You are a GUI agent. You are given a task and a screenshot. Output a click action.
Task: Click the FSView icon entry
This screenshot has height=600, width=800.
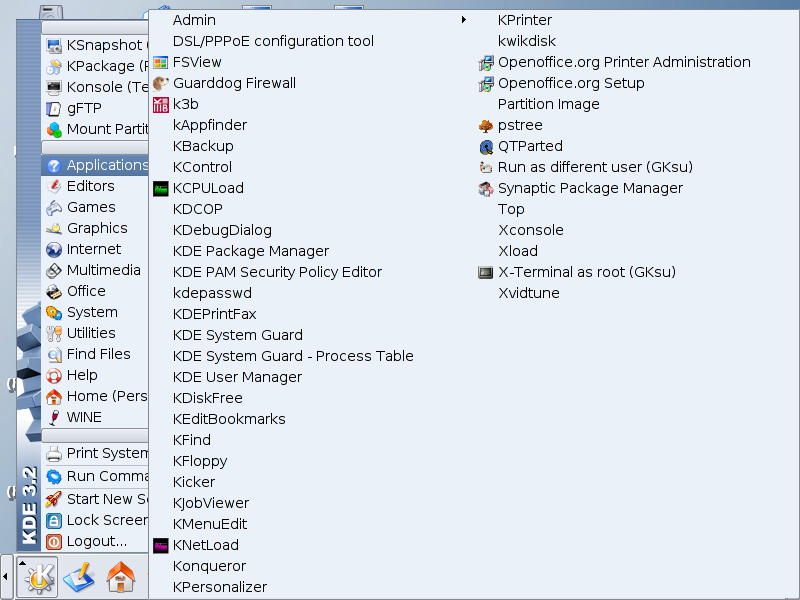tap(160, 62)
